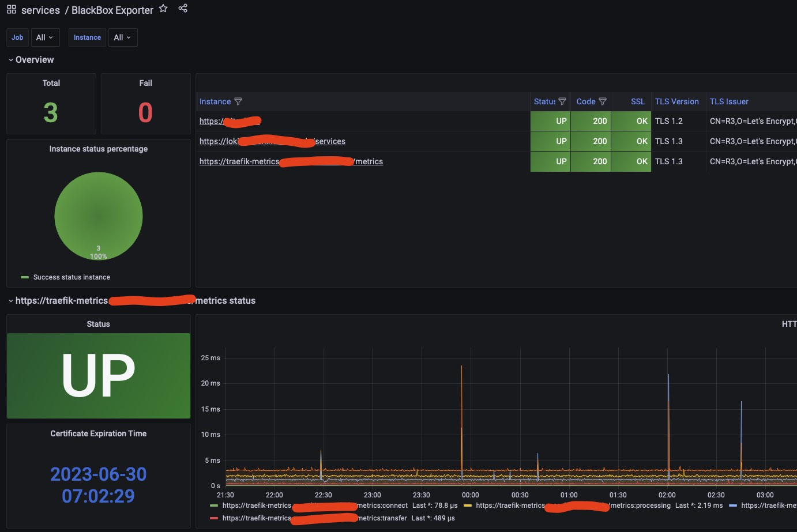
Task: Open the loki services instance link
Action: pyautogui.click(x=272, y=141)
